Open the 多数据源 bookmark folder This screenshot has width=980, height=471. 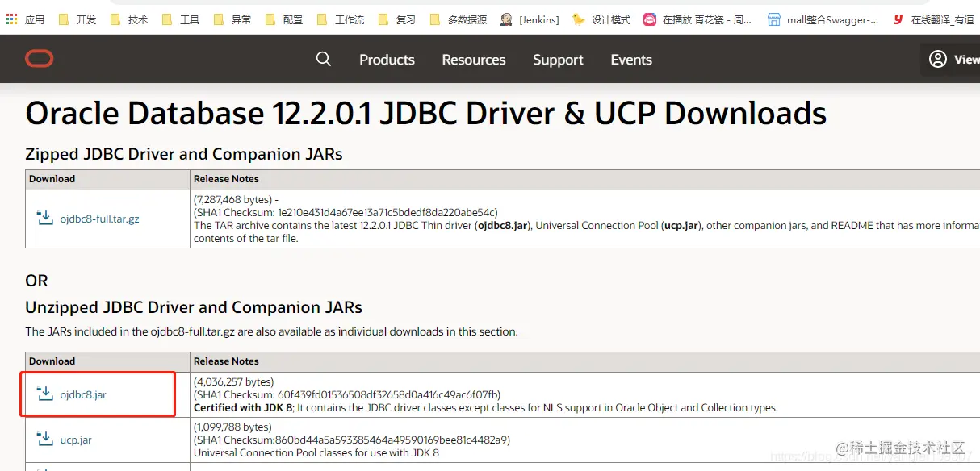pos(459,19)
